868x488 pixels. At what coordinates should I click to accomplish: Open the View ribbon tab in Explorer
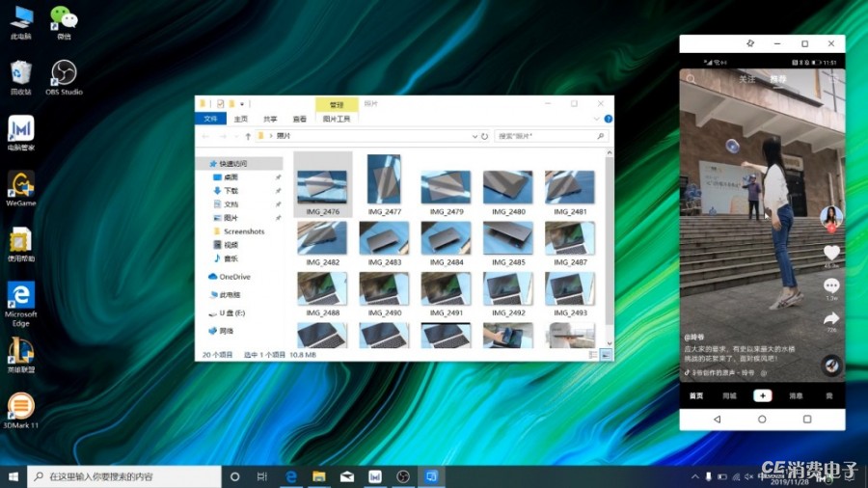300,119
